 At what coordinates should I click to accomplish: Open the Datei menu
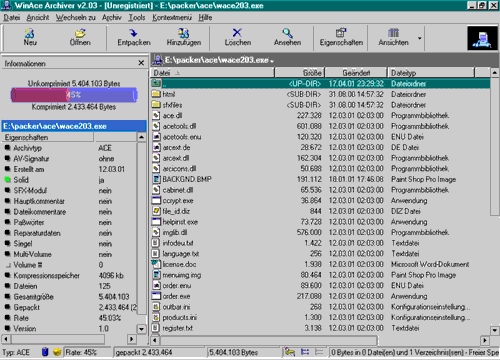coord(12,17)
